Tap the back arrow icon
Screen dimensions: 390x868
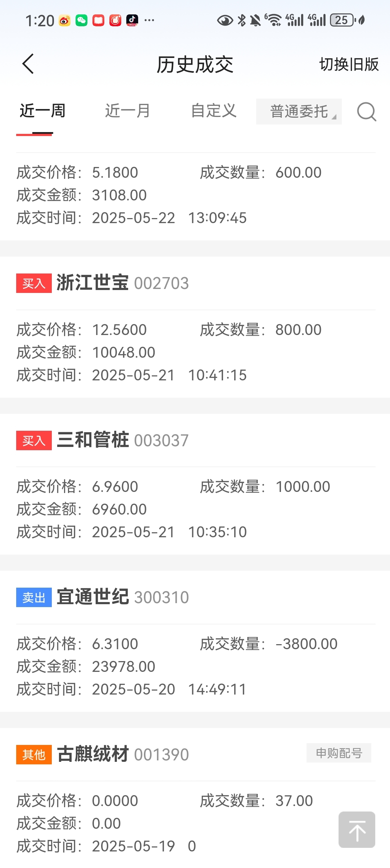coord(28,64)
